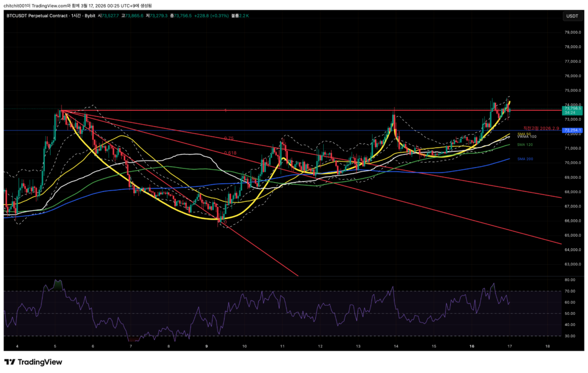
Task: Click date 16 on the time axis
Action: 471,347
